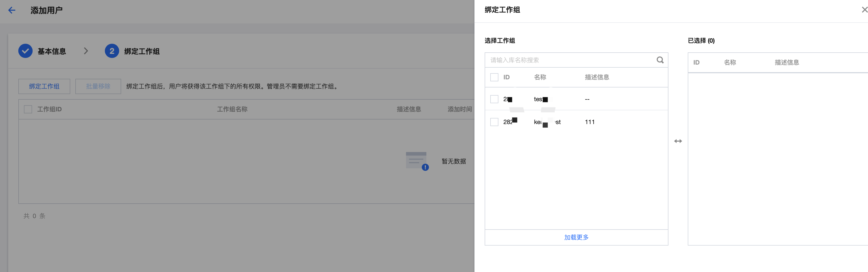The image size is (868, 272).
Task: Click the 基本信息 completed step checkmark
Action: click(x=25, y=51)
